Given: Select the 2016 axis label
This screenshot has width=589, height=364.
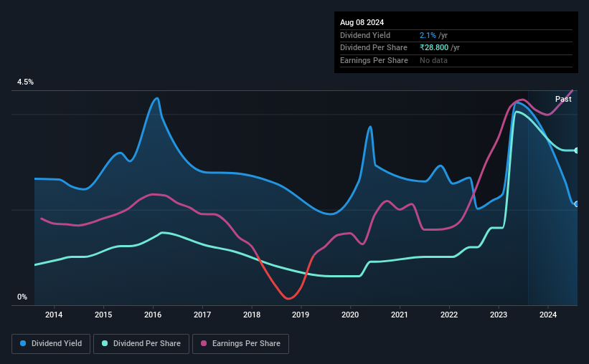Looking at the screenshot, I should point(153,315).
